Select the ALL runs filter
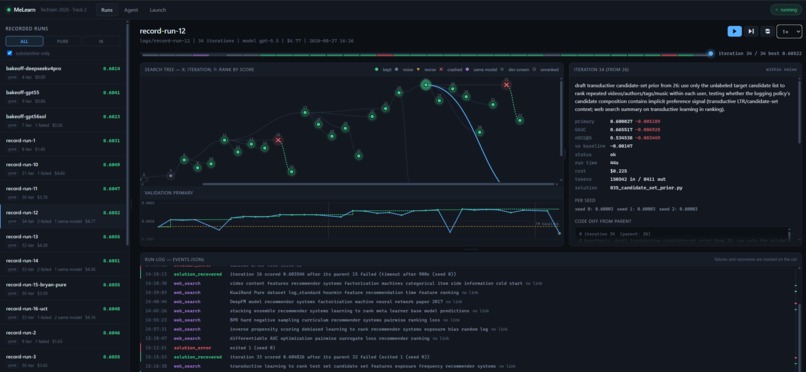This screenshot has height=372, width=806. click(x=24, y=41)
